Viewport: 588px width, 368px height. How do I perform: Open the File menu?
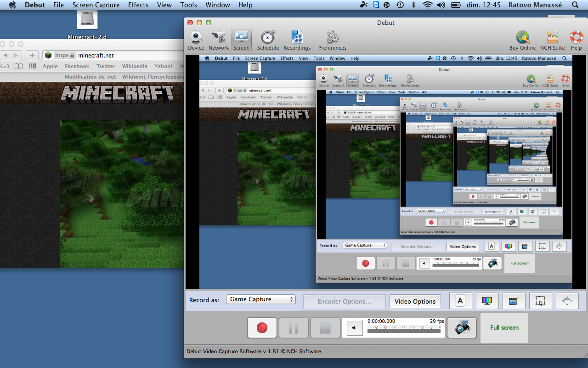58,5
